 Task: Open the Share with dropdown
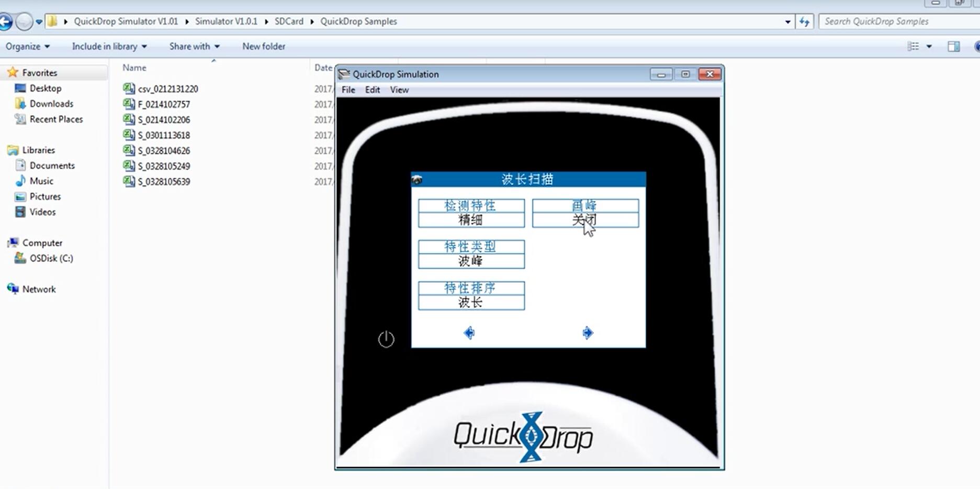click(x=194, y=46)
